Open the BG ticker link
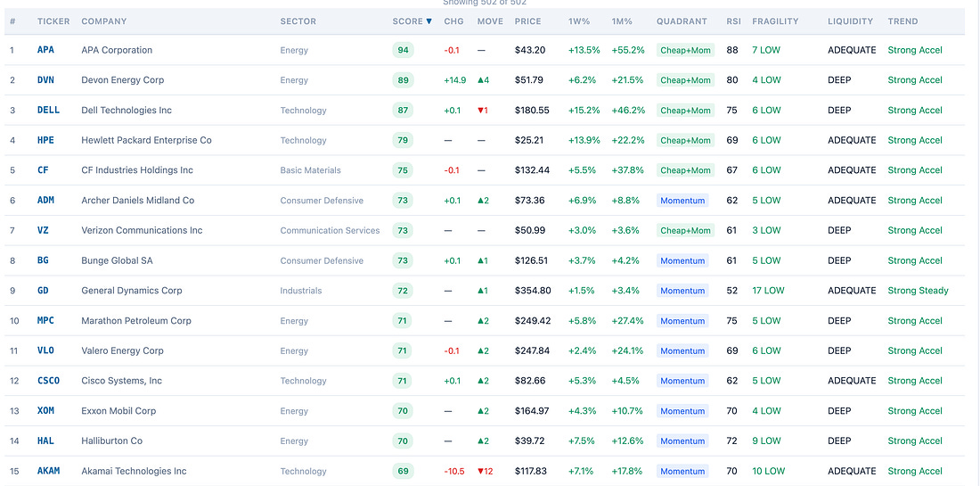 [43, 260]
